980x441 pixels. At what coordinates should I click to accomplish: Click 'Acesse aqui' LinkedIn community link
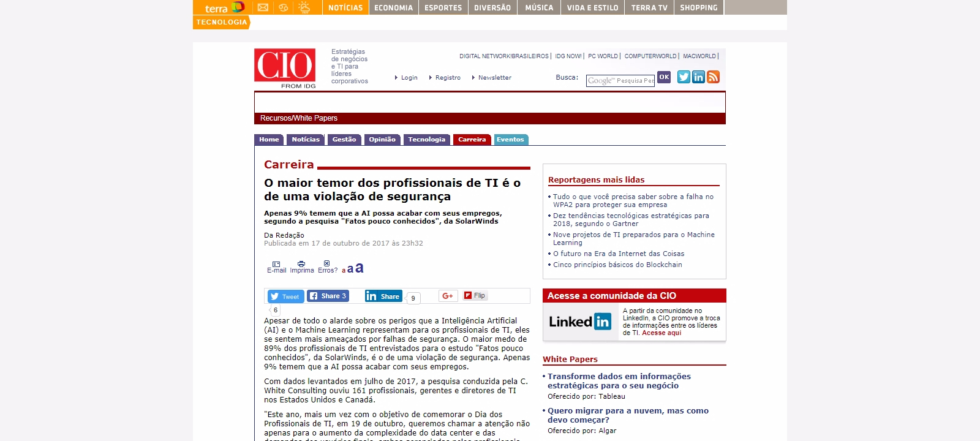click(661, 333)
